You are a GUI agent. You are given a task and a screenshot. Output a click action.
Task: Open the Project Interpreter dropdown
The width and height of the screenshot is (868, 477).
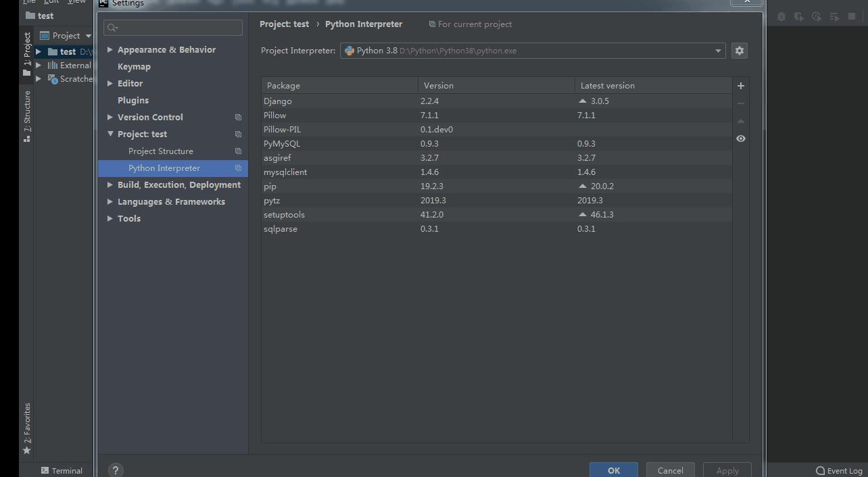pos(533,51)
